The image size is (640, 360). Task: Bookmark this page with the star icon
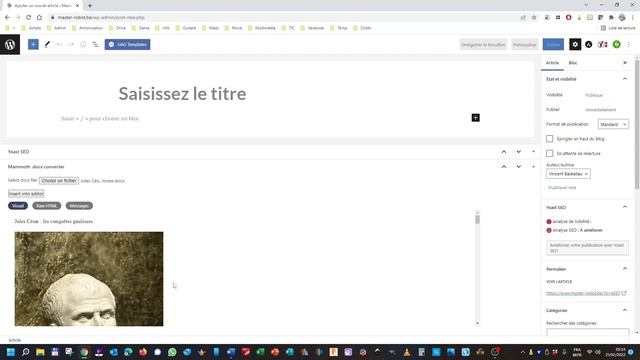534,18
